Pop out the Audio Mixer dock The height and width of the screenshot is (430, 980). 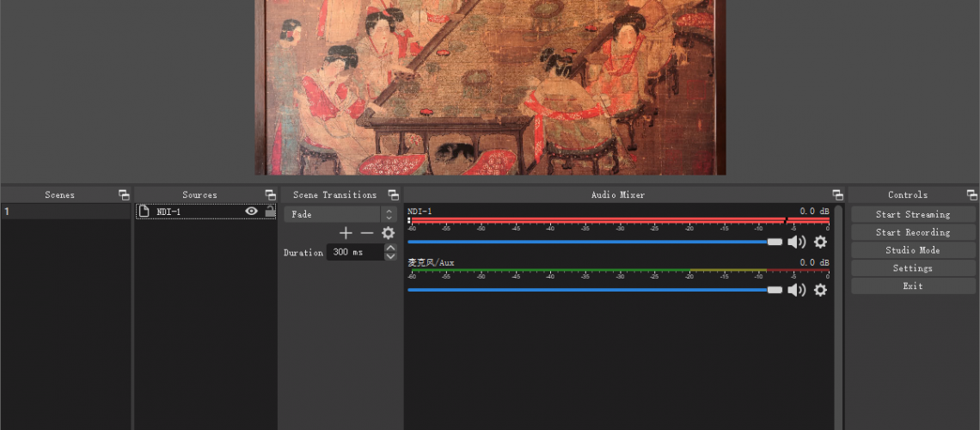pyautogui.click(x=837, y=195)
